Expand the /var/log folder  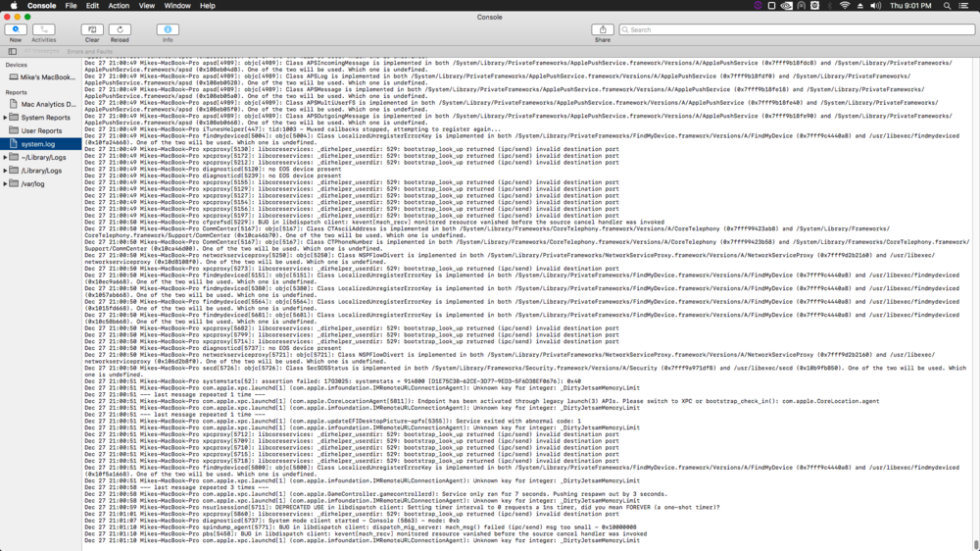(x=6, y=183)
